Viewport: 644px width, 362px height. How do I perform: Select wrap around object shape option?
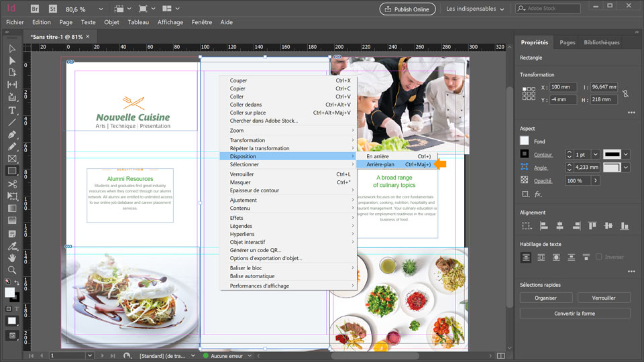(x=556, y=257)
